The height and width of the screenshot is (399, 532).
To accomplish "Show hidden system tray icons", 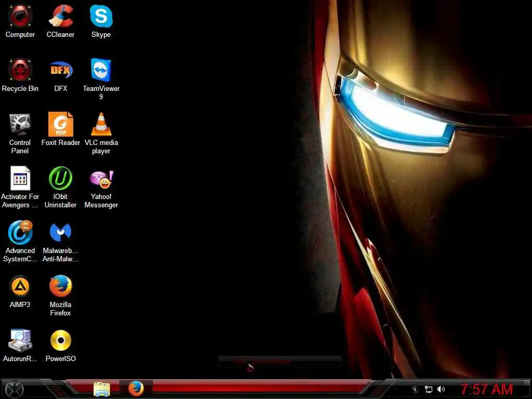I will pyautogui.click(x=415, y=390).
